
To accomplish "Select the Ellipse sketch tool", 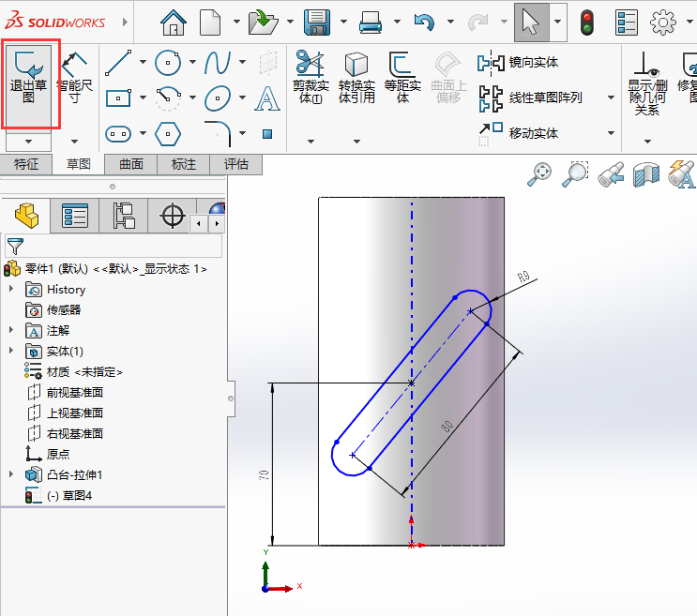I will click(x=218, y=98).
